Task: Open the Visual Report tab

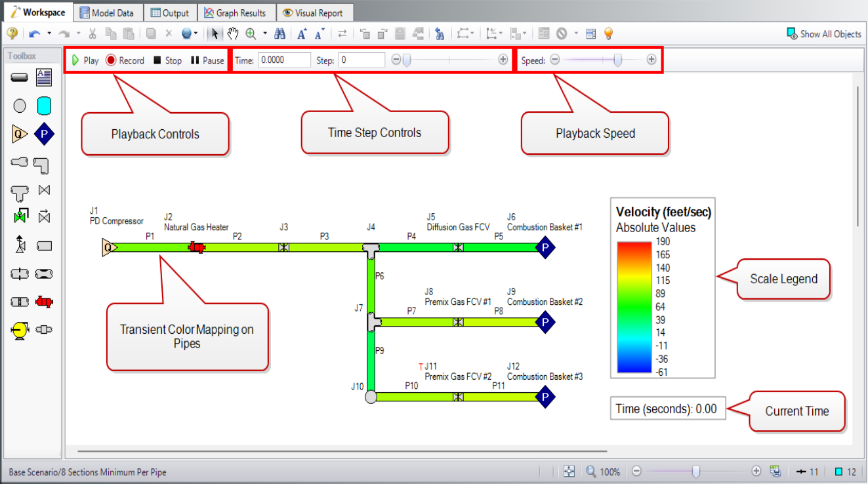Action: (315, 11)
